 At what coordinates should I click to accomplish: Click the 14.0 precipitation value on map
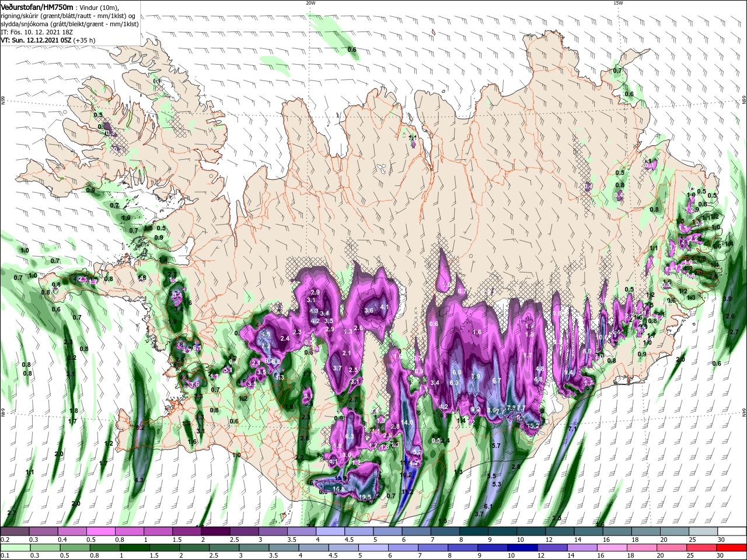click(407, 422)
